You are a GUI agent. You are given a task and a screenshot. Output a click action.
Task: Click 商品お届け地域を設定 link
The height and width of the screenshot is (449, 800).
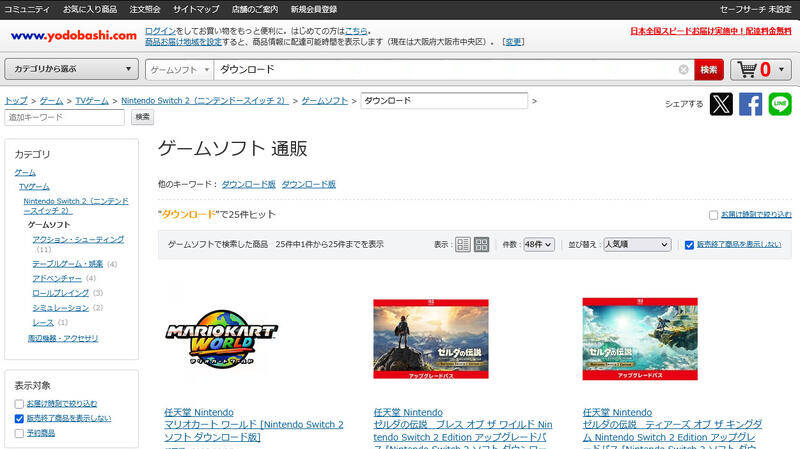tap(183, 42)
